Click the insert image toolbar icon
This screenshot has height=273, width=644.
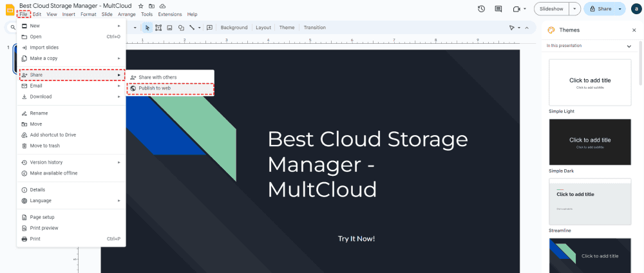[169, 28]
